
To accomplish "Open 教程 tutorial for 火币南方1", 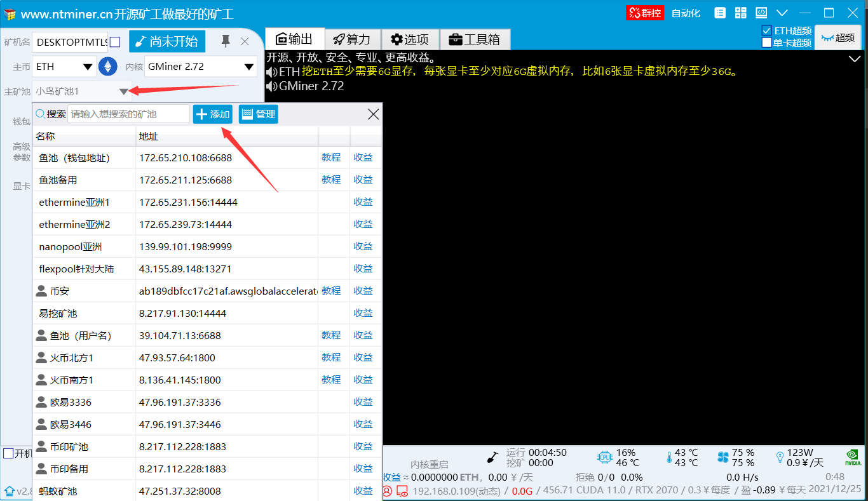I will [x=331, y=380].
